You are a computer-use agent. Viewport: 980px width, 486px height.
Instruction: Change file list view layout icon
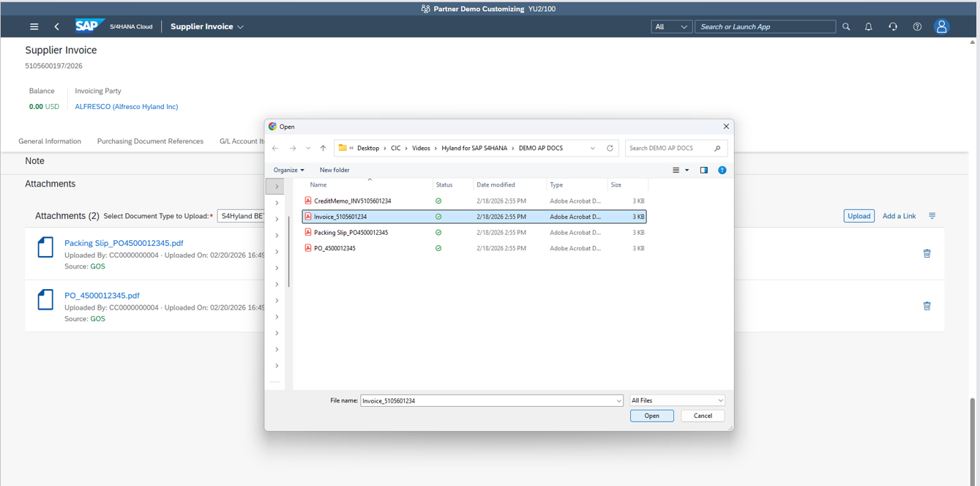pos(676,170)
